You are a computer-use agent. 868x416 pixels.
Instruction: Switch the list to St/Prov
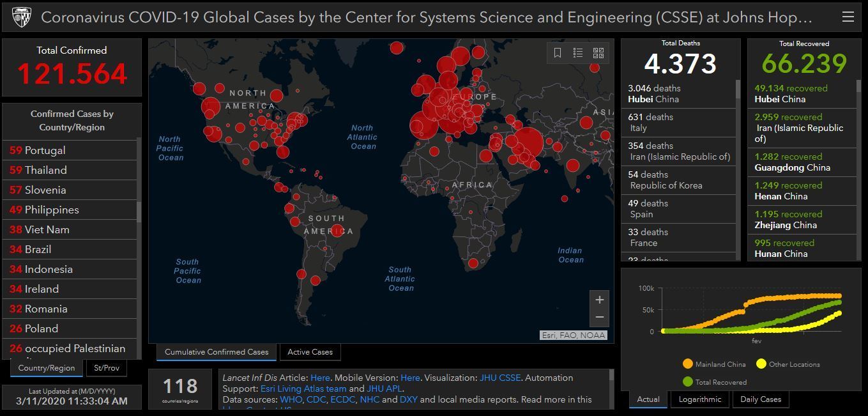click(107, 368)
